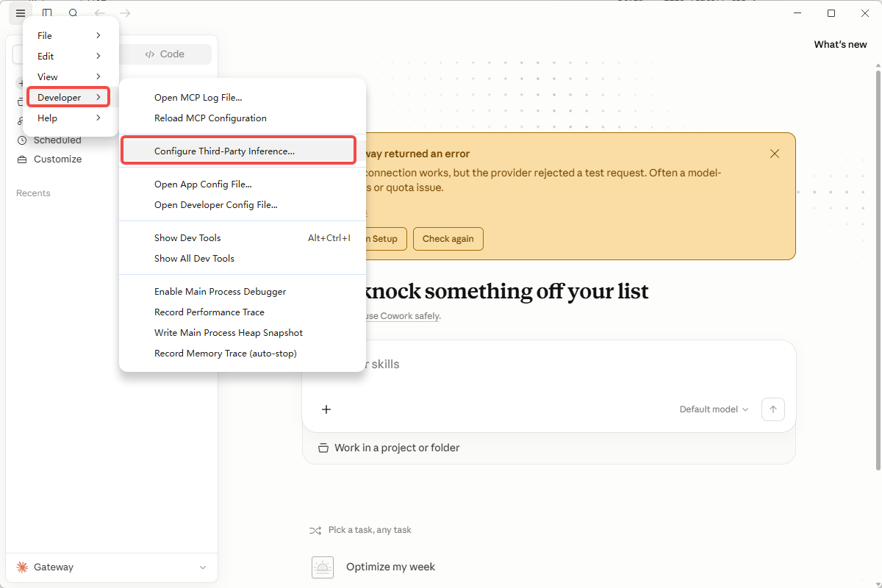Image resolution: width=882 pixels, height=588 pixels.
Task: Focus the skills prompt input field
Action: [549, 365]
